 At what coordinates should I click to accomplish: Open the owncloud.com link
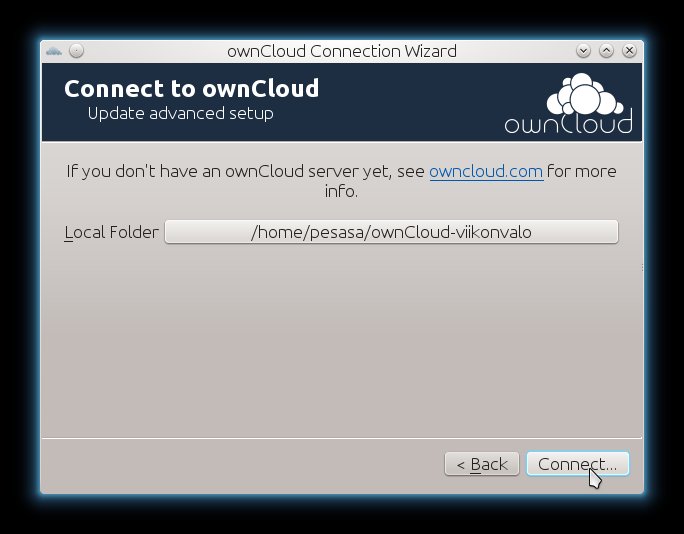[x=486, y=171]
